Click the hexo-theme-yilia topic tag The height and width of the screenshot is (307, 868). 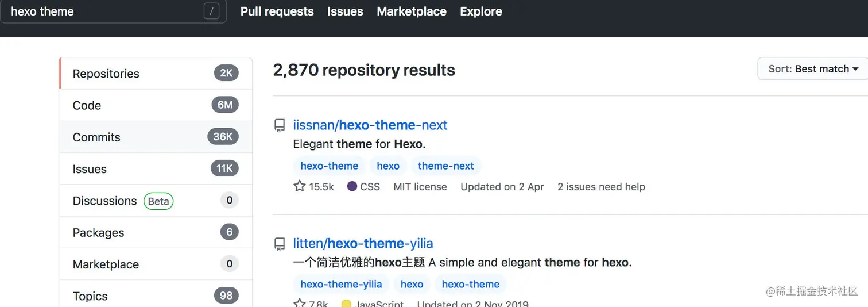(x=341, y=284)
